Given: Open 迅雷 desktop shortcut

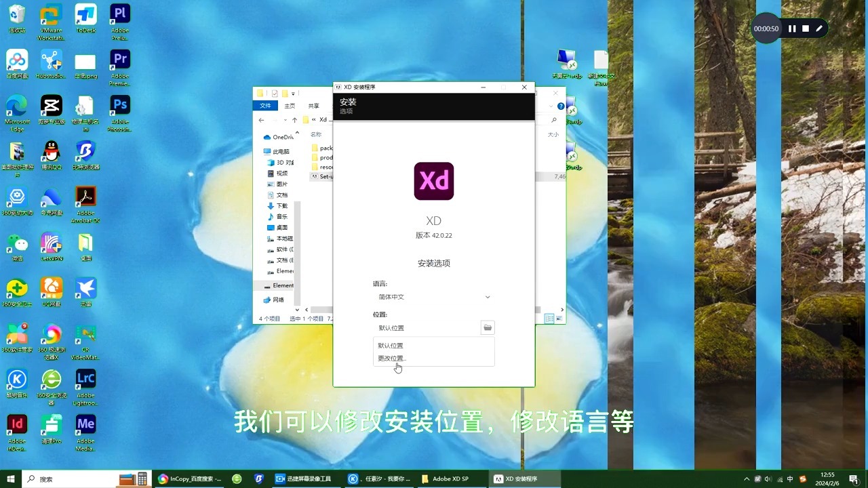Looking at the screenshot, I should coord(85,292).
